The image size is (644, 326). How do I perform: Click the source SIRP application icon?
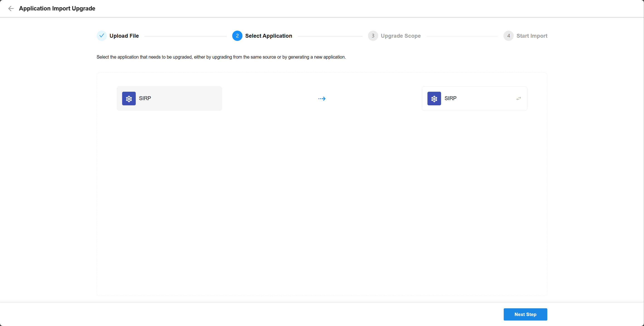click(x=129, y=99)
